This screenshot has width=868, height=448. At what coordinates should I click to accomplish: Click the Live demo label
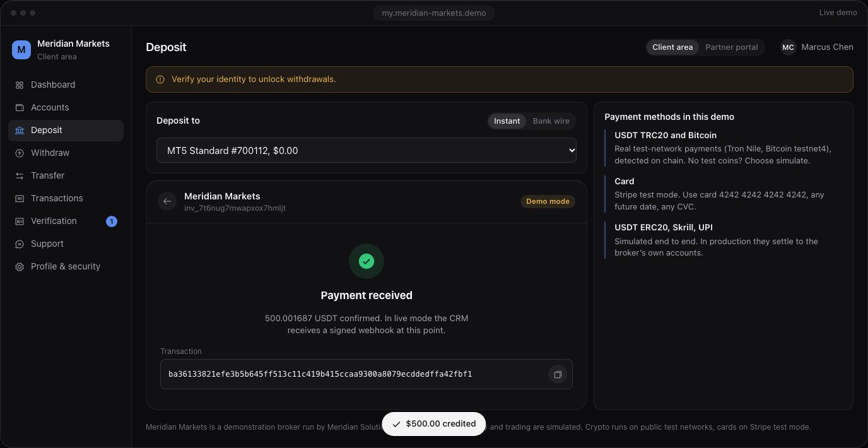(838, 13)
